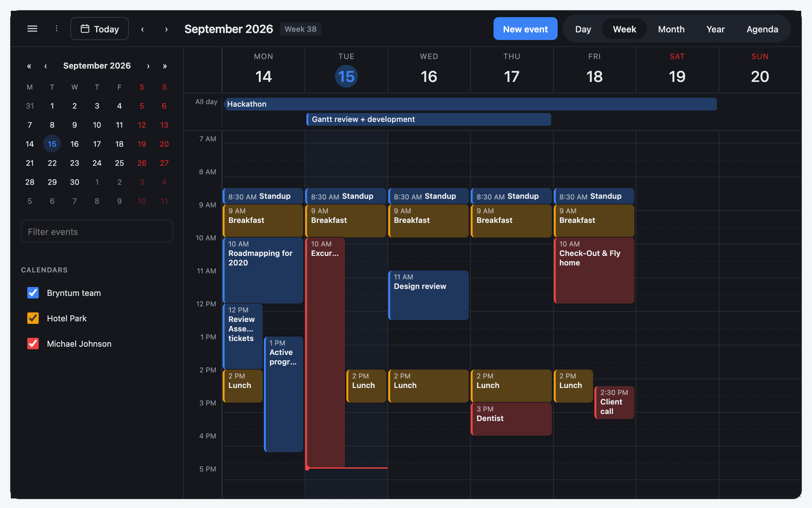Pick the highlighted date 15 in mini calendar
812x508 pixels.
[x=52, y=144]
